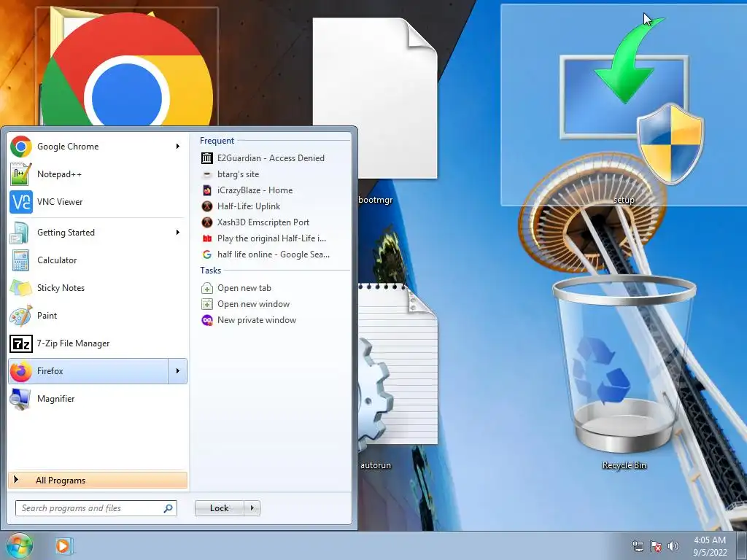Show All Programs list
Viewport: 747px width, 560px height.
[98, 480]
